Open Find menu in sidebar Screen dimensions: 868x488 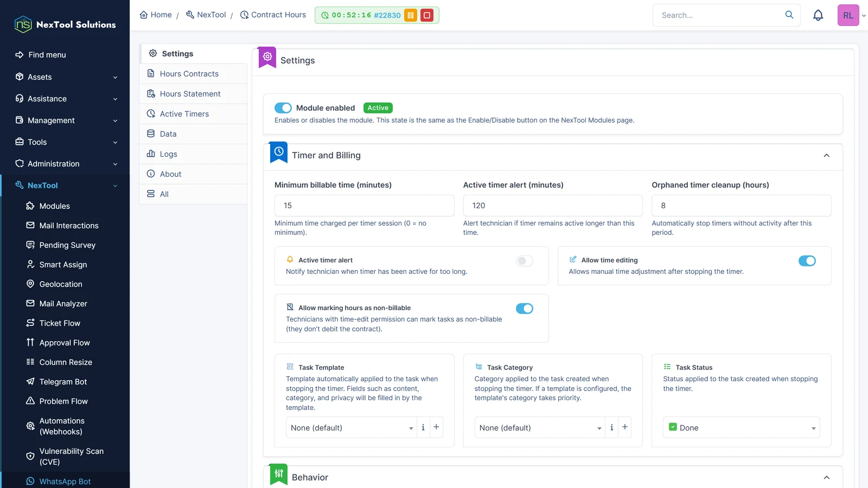click(x=41, y=55)
